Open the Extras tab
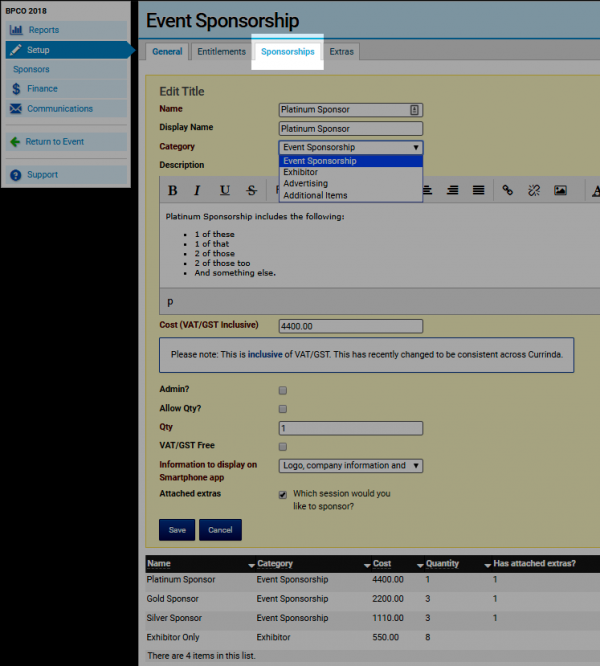 coord(341,52)
